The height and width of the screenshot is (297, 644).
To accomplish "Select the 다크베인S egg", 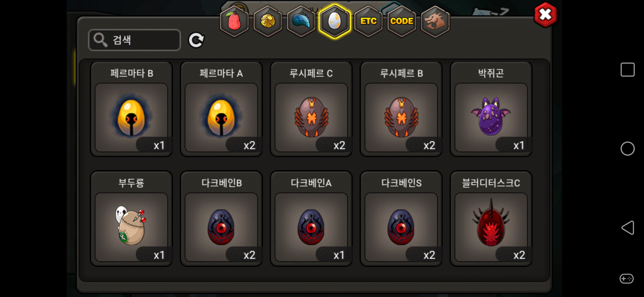I will pyautogui.click(x=401, y=219).
